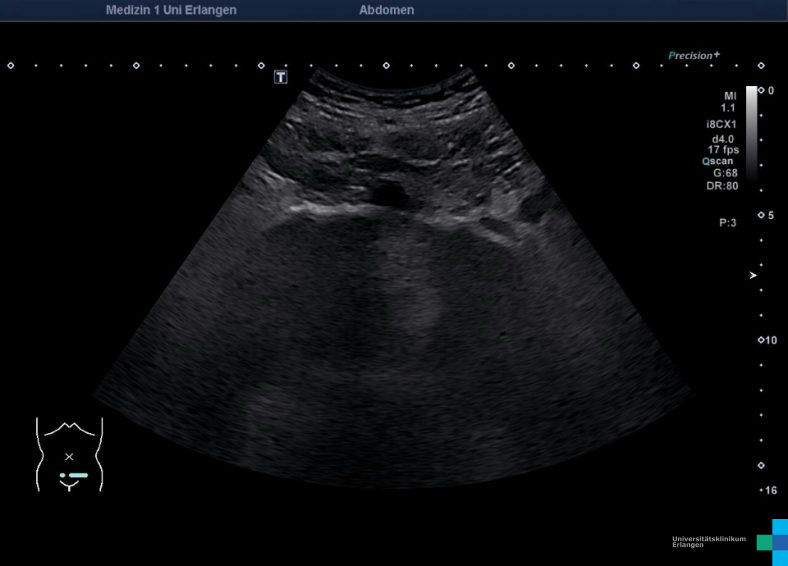Click the Precision+ imaging indicator
The width and height of the screenshot is (788, 566).
694,56
